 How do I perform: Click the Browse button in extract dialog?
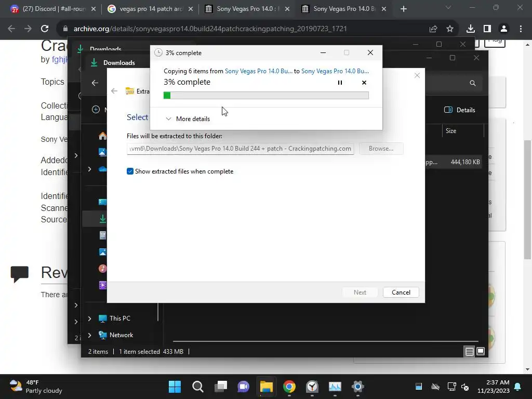381,149
